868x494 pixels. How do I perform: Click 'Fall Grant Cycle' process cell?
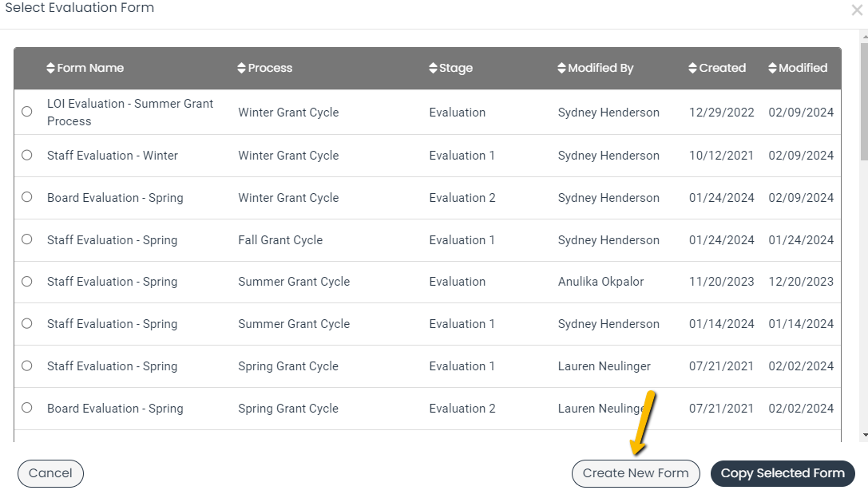point(280,240)
